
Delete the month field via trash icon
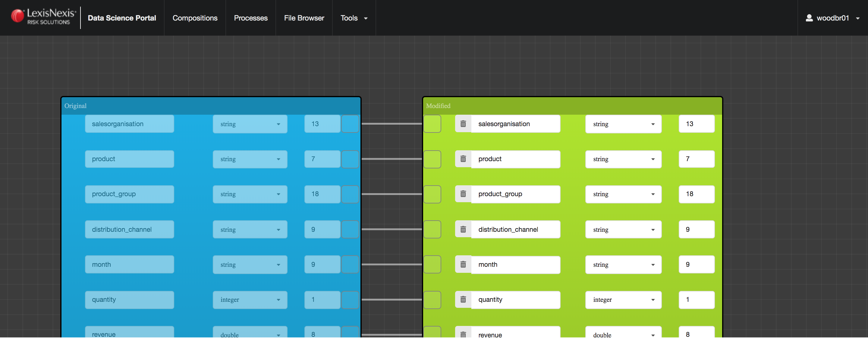pyautogui.click(x=463, y=264)
